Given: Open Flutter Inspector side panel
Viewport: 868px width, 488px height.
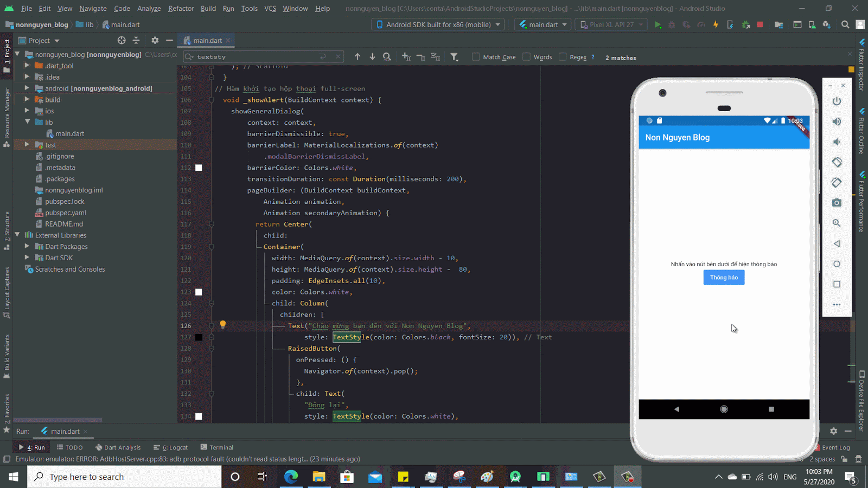Looking at the screenshot, I should click(861, 64).
